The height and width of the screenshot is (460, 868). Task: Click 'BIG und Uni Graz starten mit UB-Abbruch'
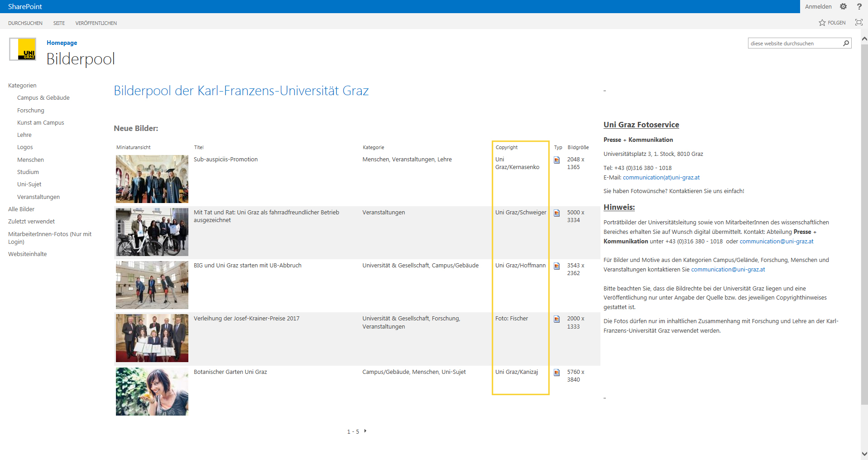247,266
